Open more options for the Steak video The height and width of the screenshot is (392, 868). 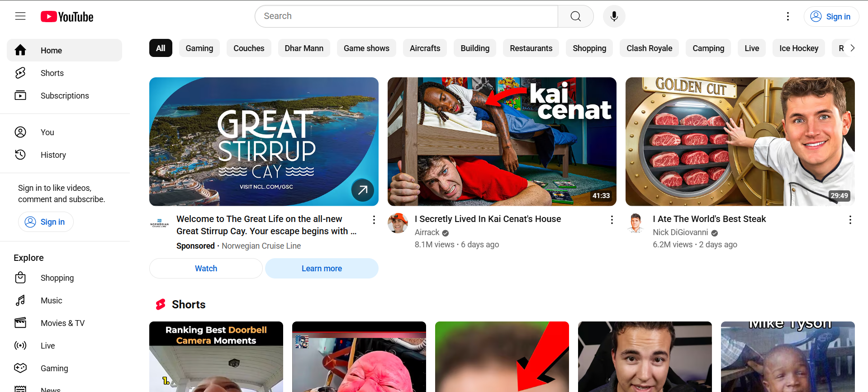pos(850,220)
